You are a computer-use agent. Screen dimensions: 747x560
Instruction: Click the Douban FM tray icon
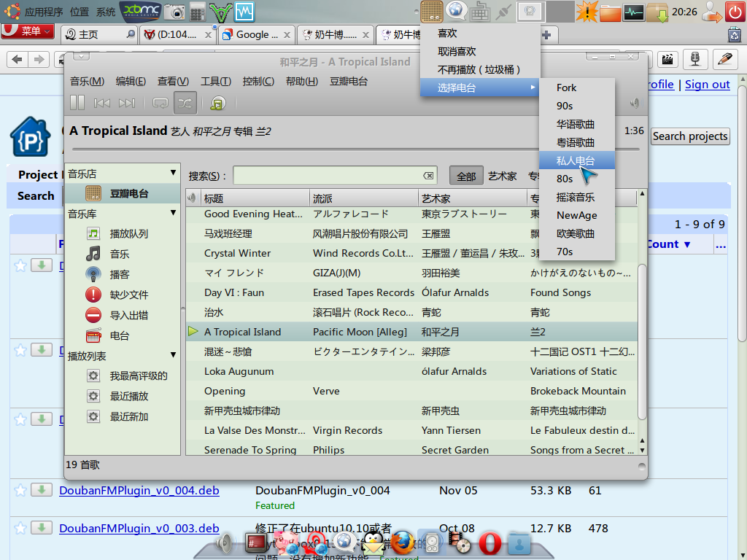coord(432,11)
